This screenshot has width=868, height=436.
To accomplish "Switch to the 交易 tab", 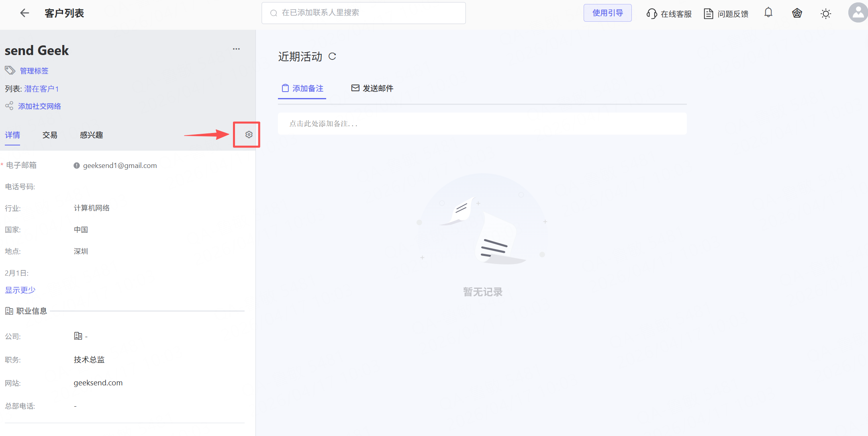I will tap(50, 135).
